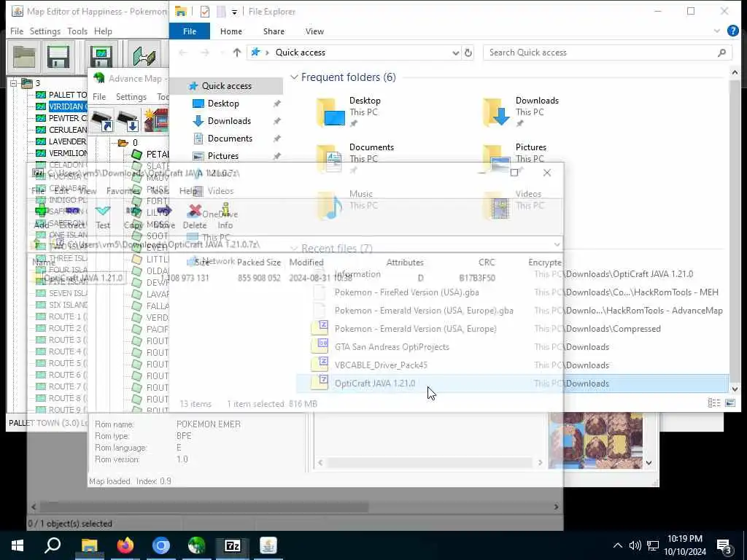This screenshot has width=747, height=560.
Task: Show hidden system tray icons
Action: [617, 545]
